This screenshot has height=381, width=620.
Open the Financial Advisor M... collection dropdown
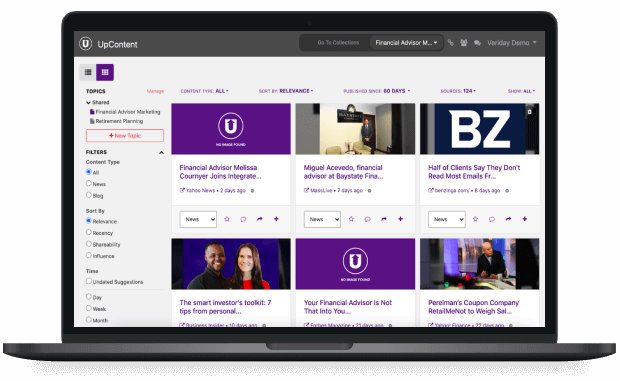pos(406,43)
